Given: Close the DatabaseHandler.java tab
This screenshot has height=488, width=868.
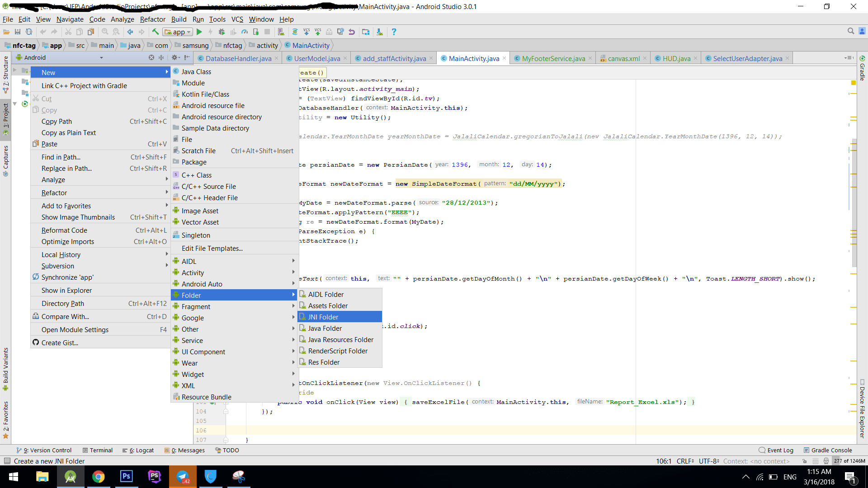Looking at the screenshot, I should tap(277, 58).
